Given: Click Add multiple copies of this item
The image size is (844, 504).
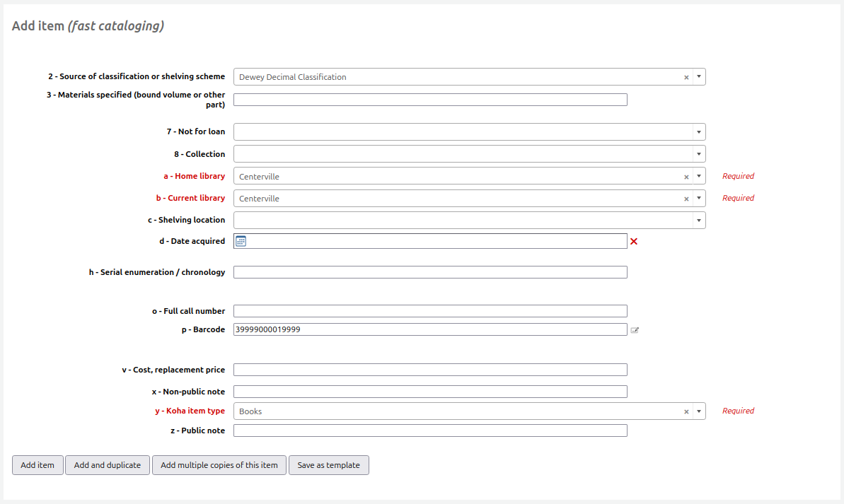Looking at the screenshot, I should point(219,465).
